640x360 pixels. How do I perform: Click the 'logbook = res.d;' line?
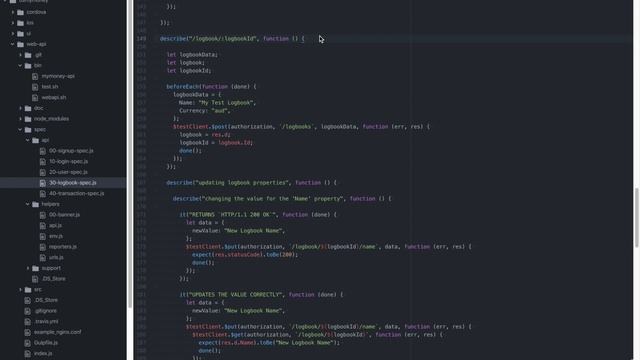pos(205,135)
